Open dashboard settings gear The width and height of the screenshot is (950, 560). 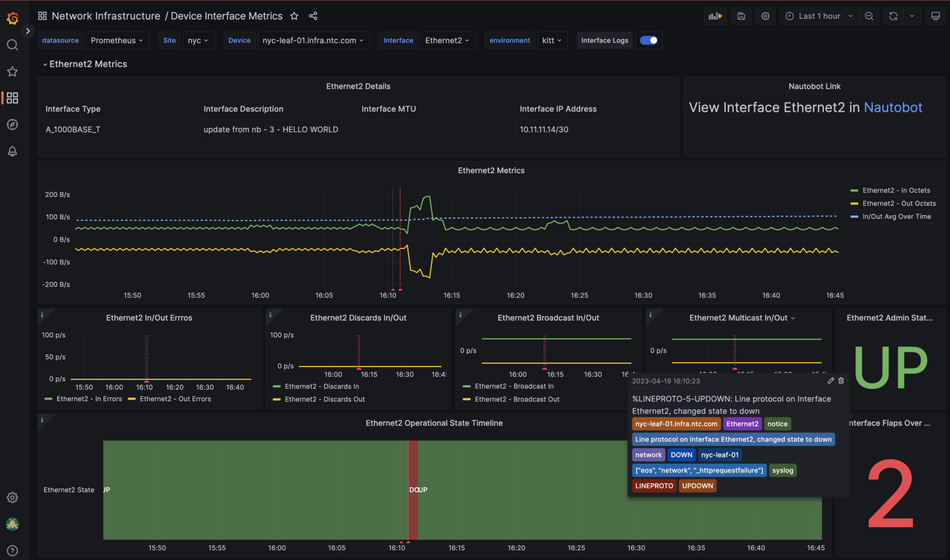coord(765,16)
